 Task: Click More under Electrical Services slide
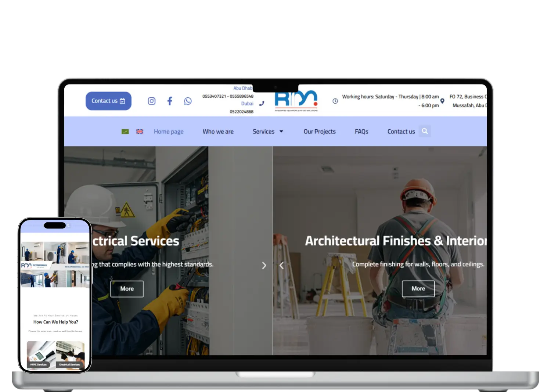point(127,289)
